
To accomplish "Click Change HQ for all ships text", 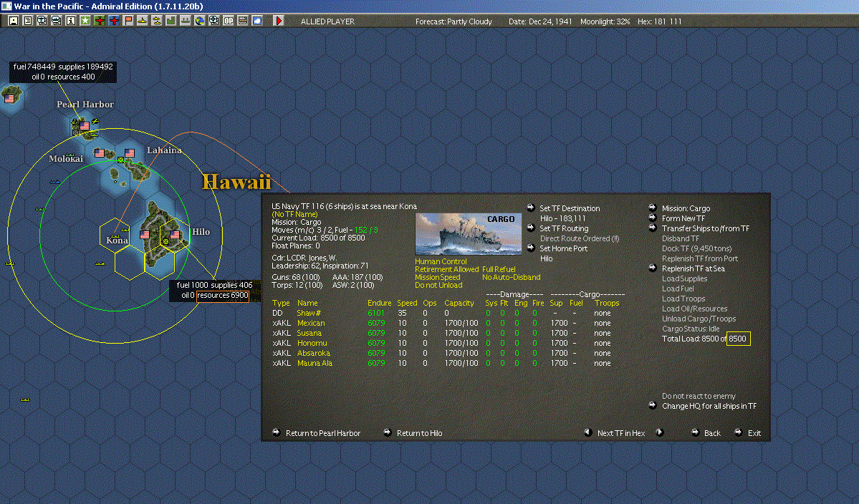I will point(709,406).
